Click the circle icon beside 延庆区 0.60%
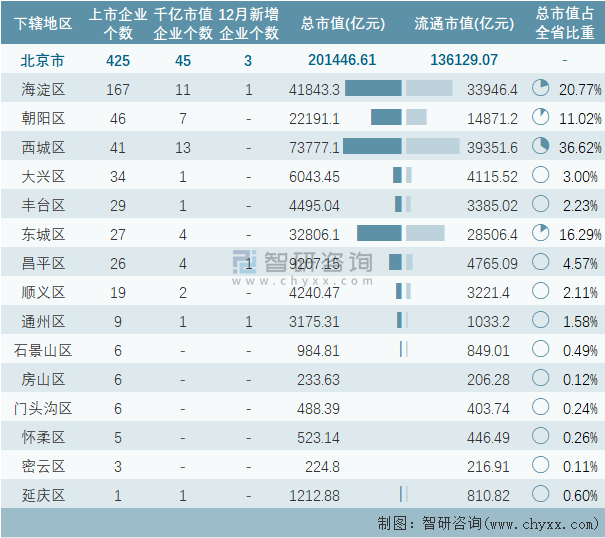The width and height of the screenshot is (605, 538). (541, 494)
